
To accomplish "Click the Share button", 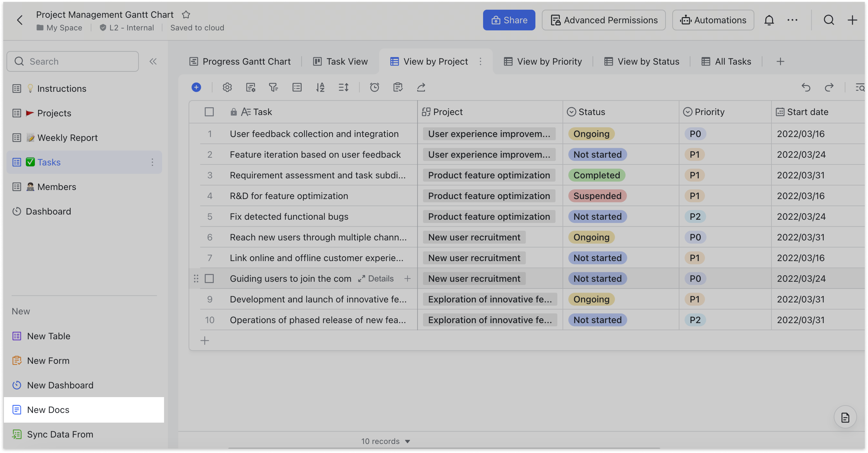I will 509,20.
